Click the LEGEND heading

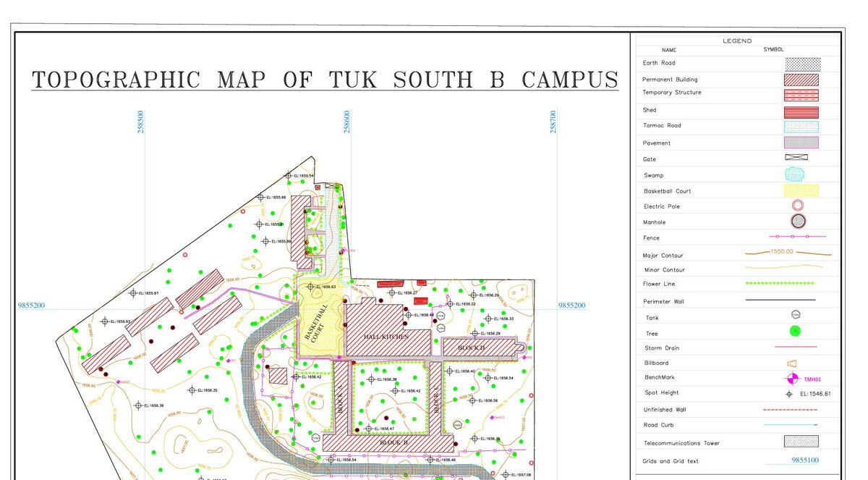[x=737, y=41]
